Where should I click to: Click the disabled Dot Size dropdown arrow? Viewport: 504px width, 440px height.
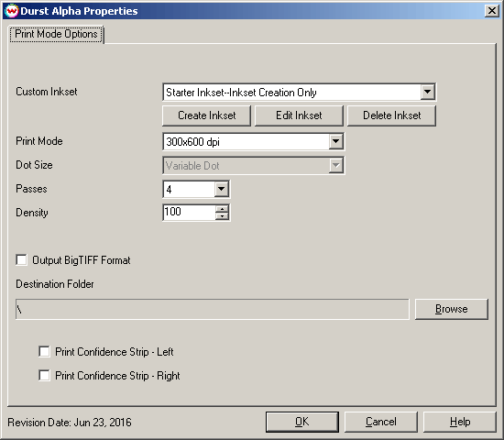point(336,165)
